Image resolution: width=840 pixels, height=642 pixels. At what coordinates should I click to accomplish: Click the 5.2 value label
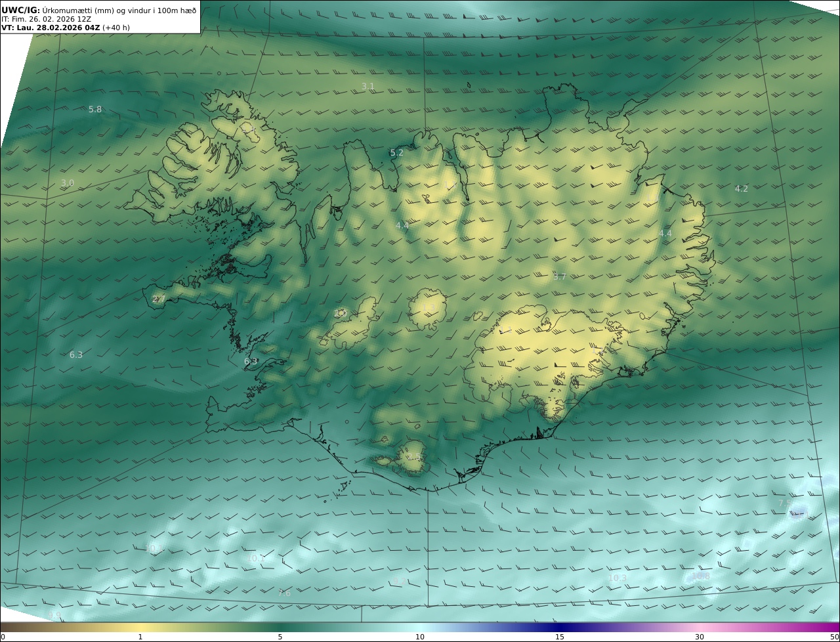[397, 153]
